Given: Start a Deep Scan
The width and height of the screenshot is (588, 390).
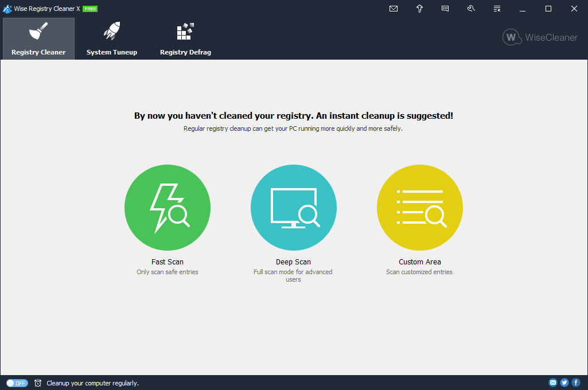Looking at the screenshot, I should click(x=293, y=207).
